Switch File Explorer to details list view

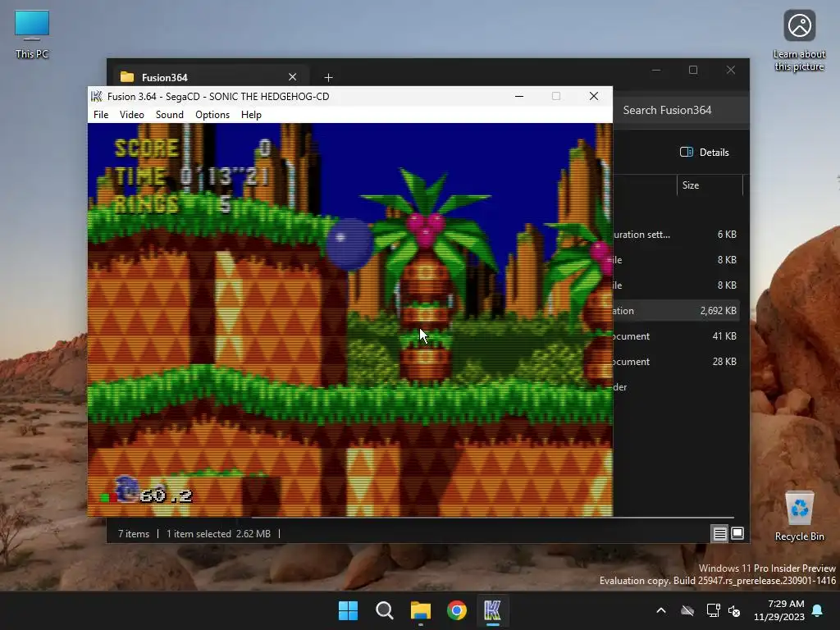719,533
